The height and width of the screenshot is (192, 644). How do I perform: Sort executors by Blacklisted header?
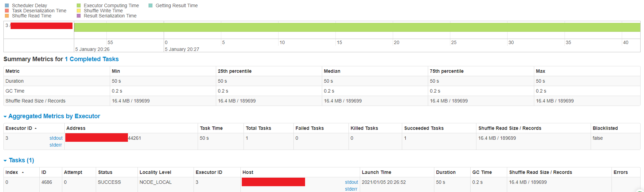coord(605,128)
